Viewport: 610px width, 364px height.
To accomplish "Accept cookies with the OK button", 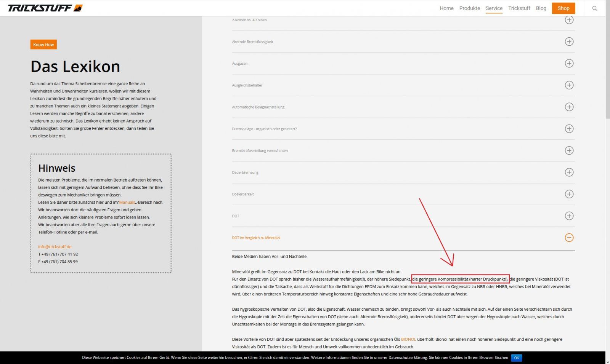I will pyautogui.click(x=516, y=358).
